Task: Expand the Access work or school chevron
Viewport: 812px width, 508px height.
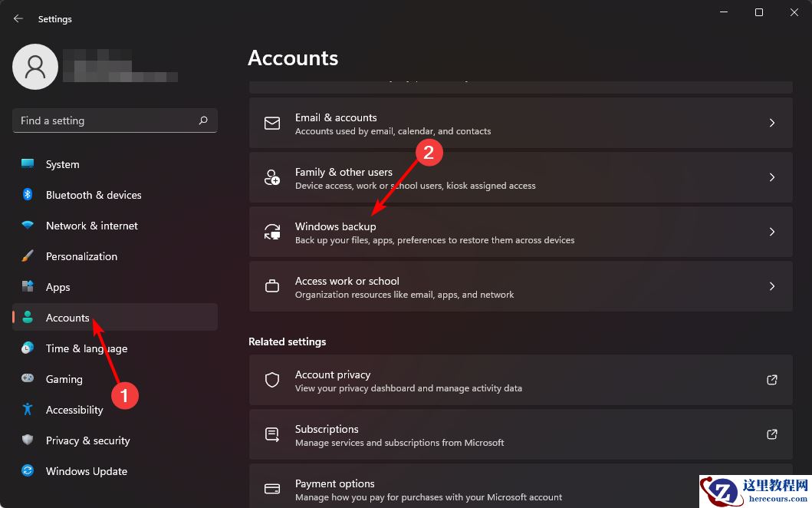Action: [772, 286]
